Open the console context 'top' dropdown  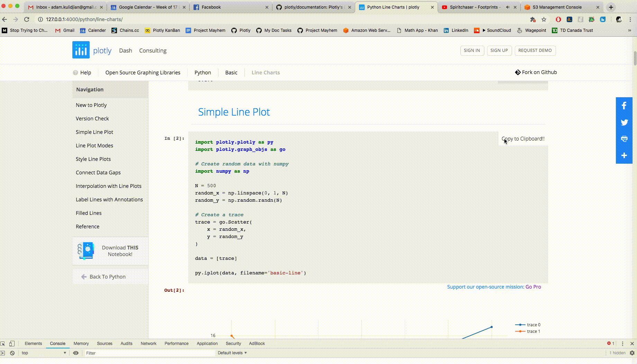(44, 353)
